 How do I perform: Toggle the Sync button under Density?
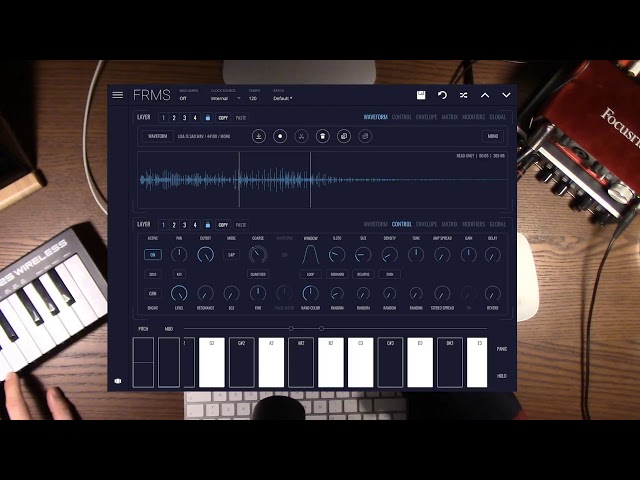tap(389, 274)
